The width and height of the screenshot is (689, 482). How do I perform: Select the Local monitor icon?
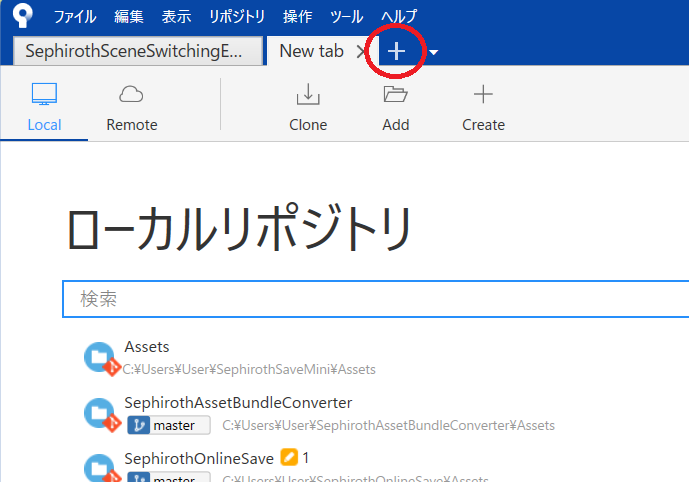(x=44, y=94)
